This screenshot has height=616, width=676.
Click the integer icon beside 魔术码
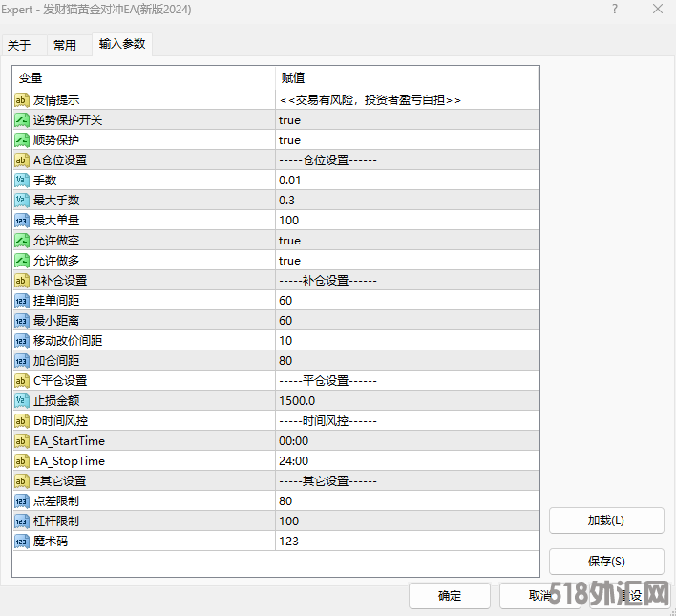(x=22, y=542)
